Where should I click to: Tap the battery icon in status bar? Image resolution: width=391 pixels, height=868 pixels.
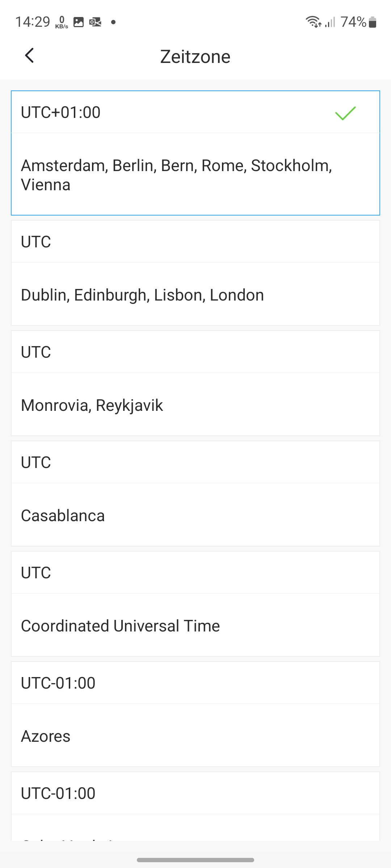tap(373, 22)
